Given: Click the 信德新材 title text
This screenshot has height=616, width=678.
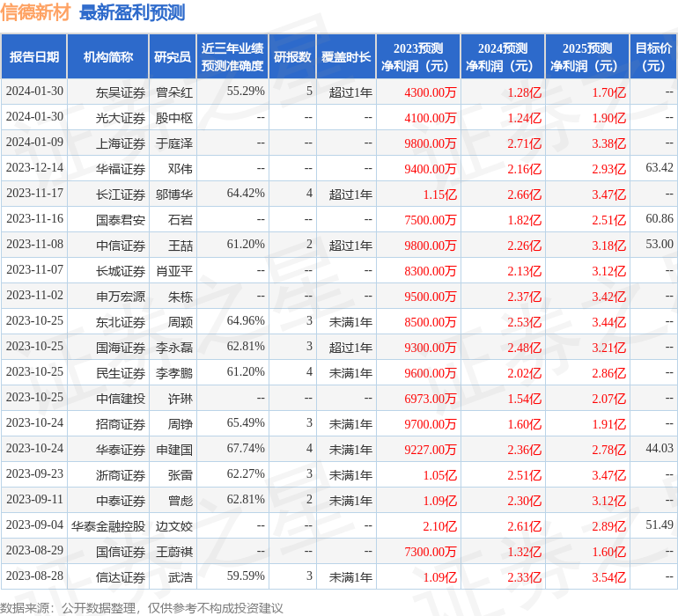Looking at the screenshot, I should pos(35,12).
